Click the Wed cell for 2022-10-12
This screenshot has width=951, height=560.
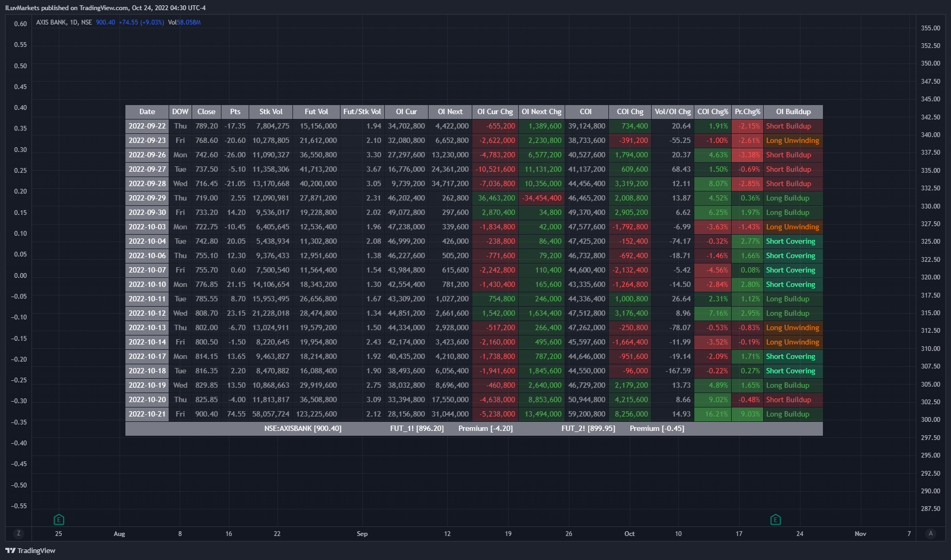tap(180, 314)
